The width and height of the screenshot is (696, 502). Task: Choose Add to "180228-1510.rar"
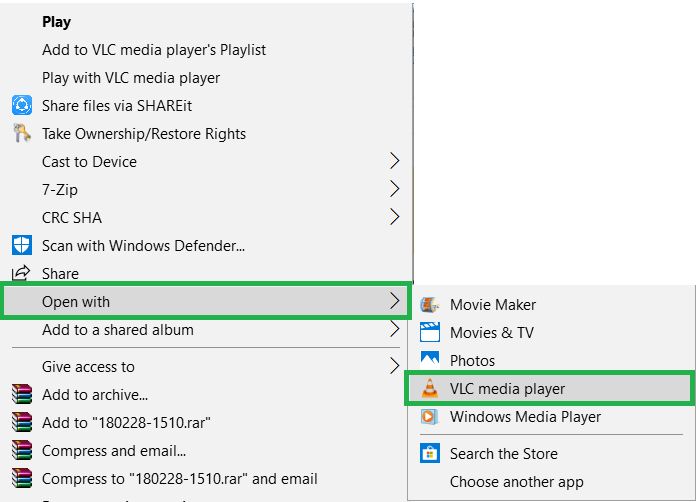click(126, 423)
